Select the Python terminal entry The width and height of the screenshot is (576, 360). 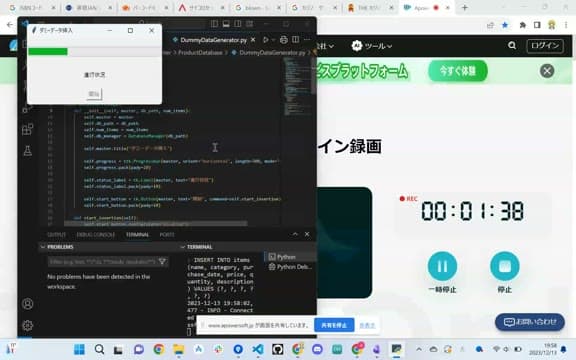(289, 257)
